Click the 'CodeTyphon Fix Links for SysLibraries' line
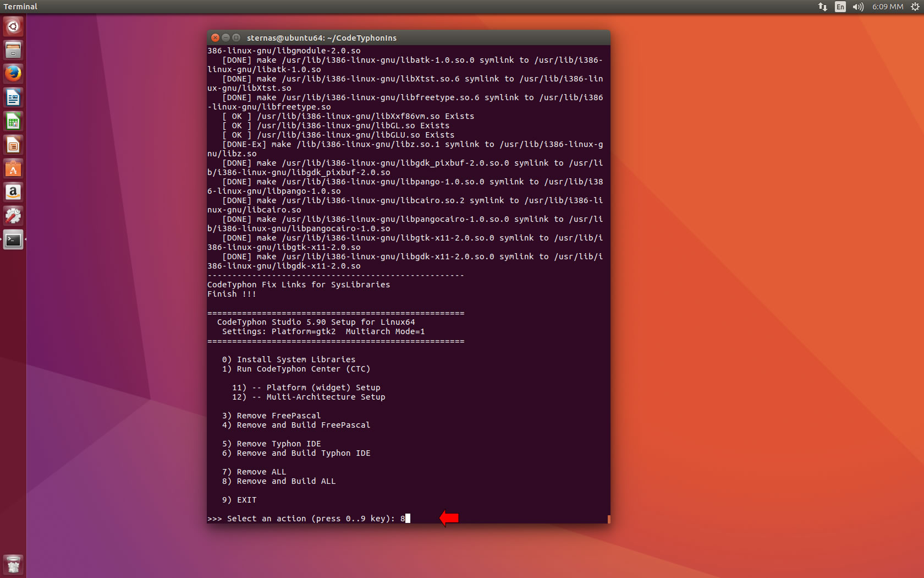The width and height of the screenshot is (924, 578). tap(299, 285)
